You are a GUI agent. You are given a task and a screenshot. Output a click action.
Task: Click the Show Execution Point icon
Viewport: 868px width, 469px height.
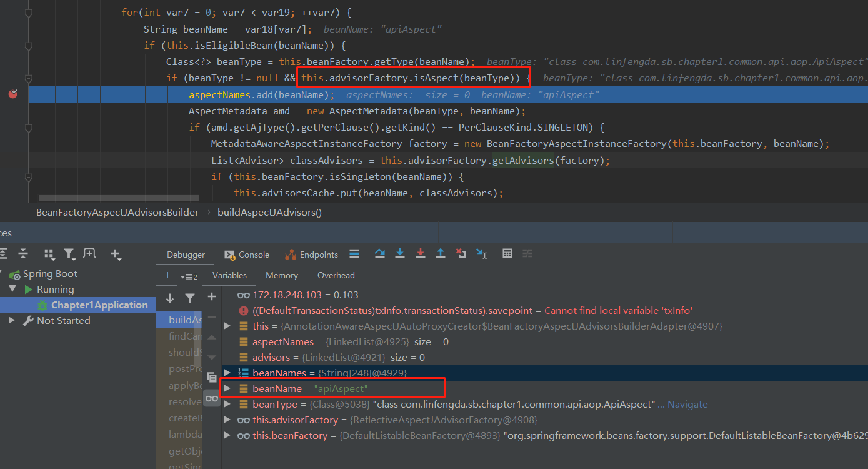[x=354, y=254]
